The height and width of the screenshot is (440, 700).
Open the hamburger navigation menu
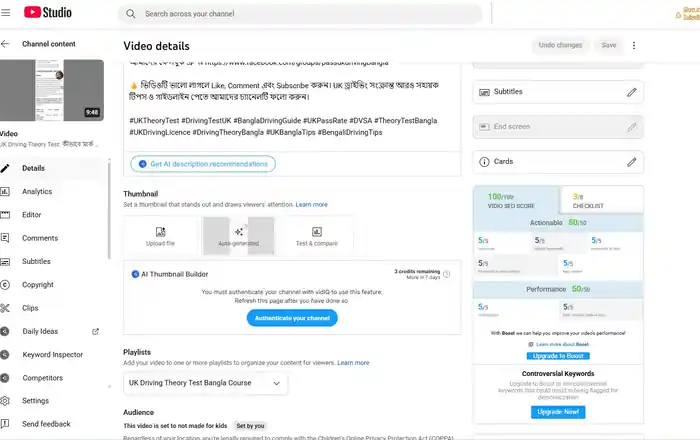click(6, 12)
